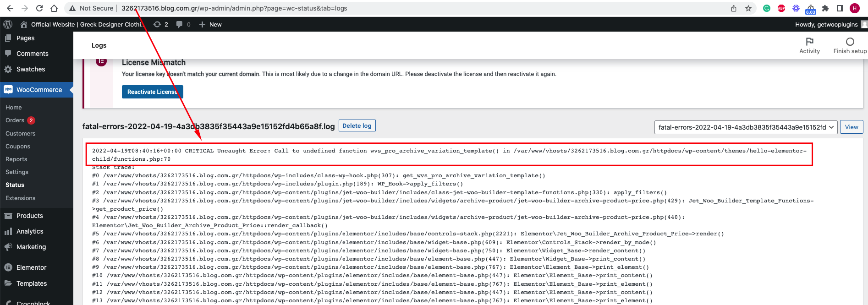Open the Activity flag panel
This screenshot has height=305, width=868.
click(810, 45)
